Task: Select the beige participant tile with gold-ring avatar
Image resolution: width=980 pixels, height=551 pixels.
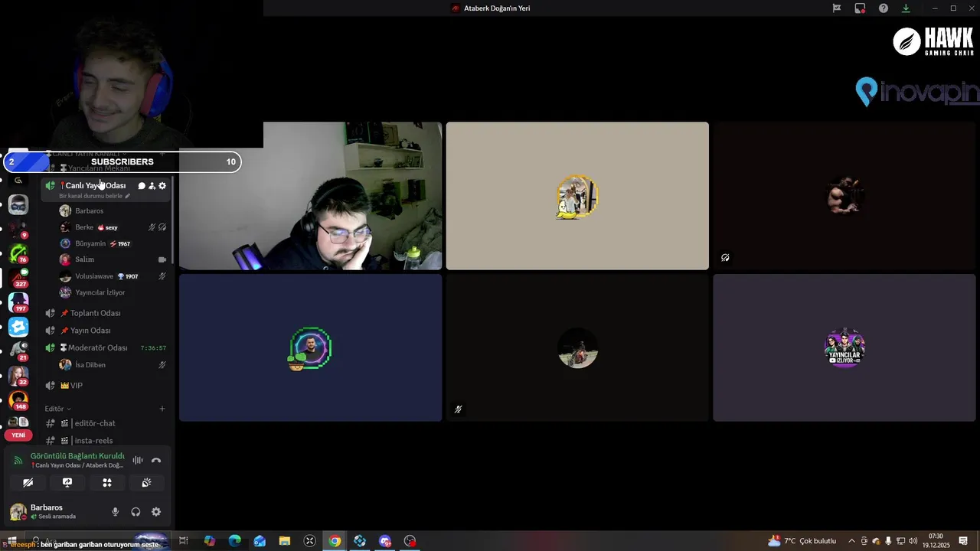Action: [577, 196]
